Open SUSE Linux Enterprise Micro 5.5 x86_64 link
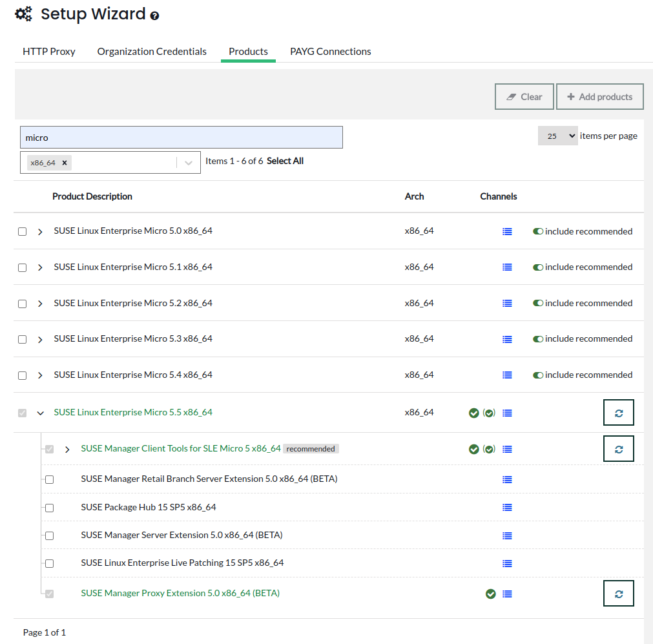This screenshot has width=653, height=644. pyautogui.click(x=133, y=412)
